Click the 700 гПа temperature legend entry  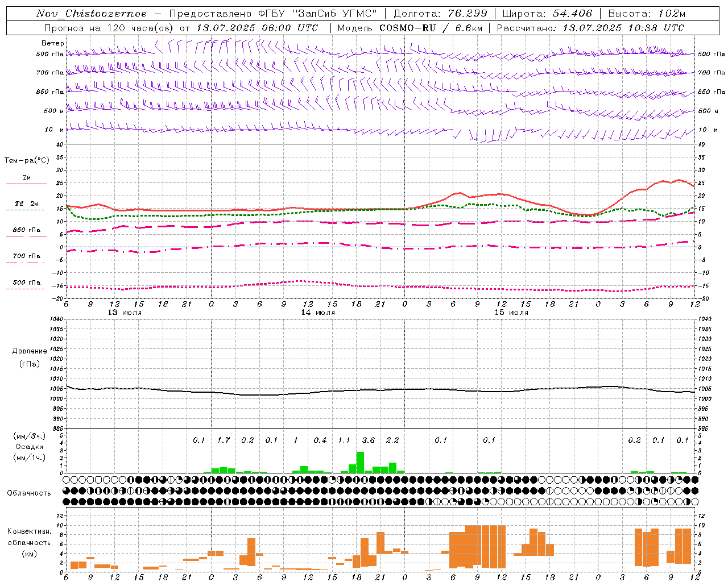(x=27, y=256)
